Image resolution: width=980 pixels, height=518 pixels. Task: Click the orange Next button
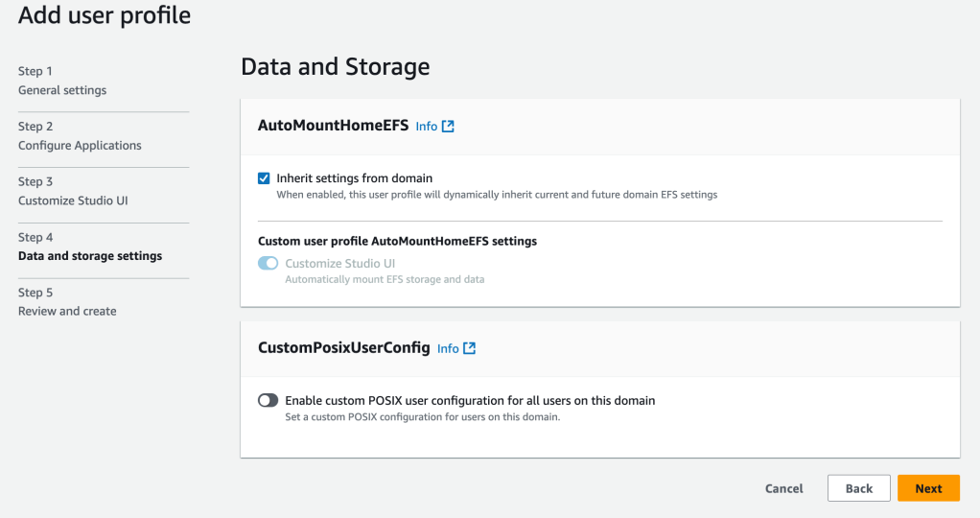pos(927,488)
